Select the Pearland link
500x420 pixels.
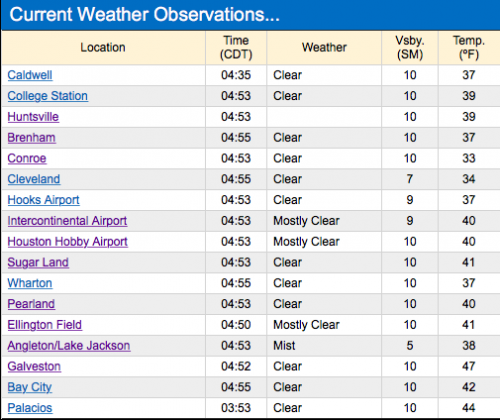point(31,304)
